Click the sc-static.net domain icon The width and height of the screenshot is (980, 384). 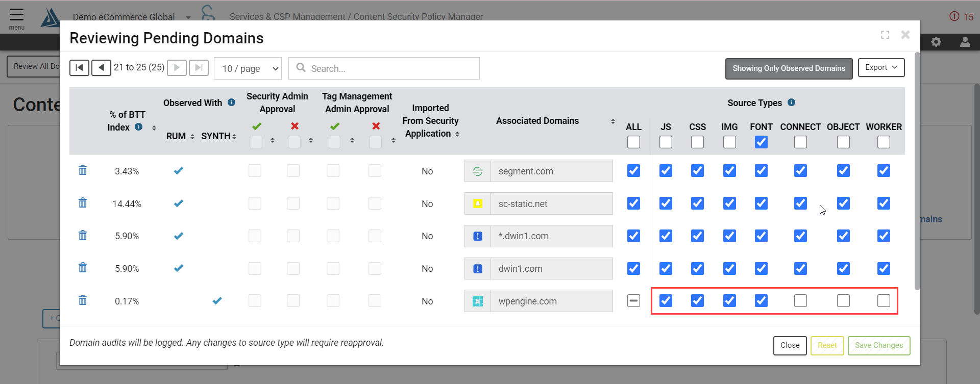click(478, 203)
